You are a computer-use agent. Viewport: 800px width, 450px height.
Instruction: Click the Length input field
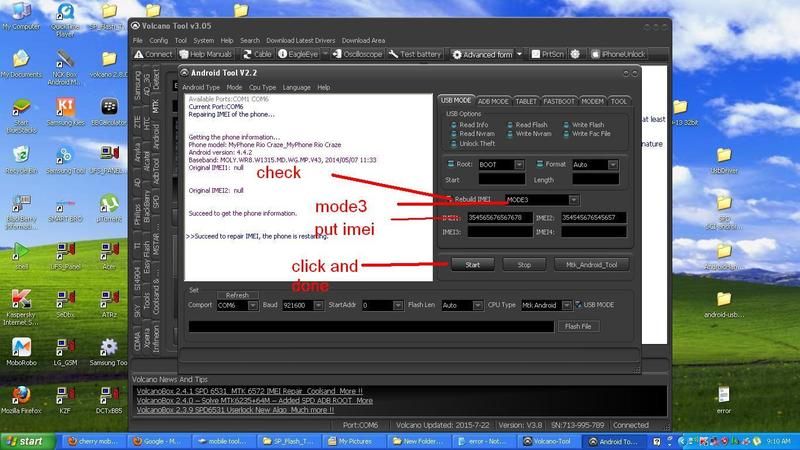pyautogui.click(x=595, y=179)
